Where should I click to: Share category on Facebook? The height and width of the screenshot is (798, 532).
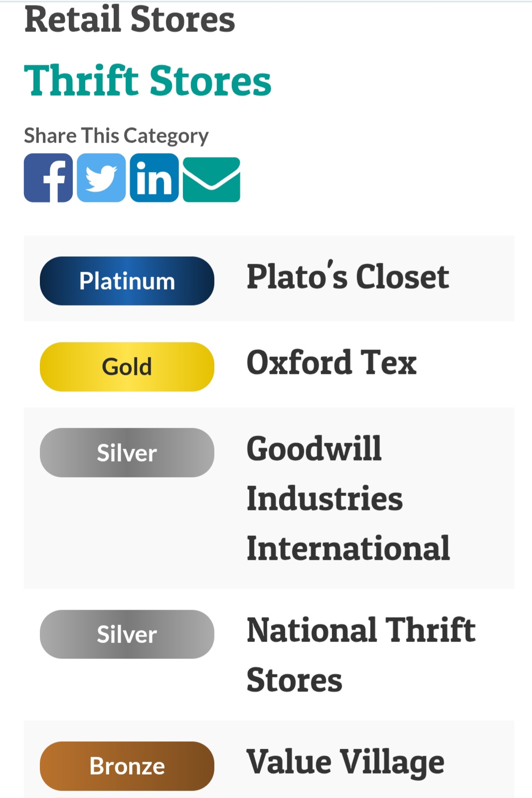click(48, 178)
